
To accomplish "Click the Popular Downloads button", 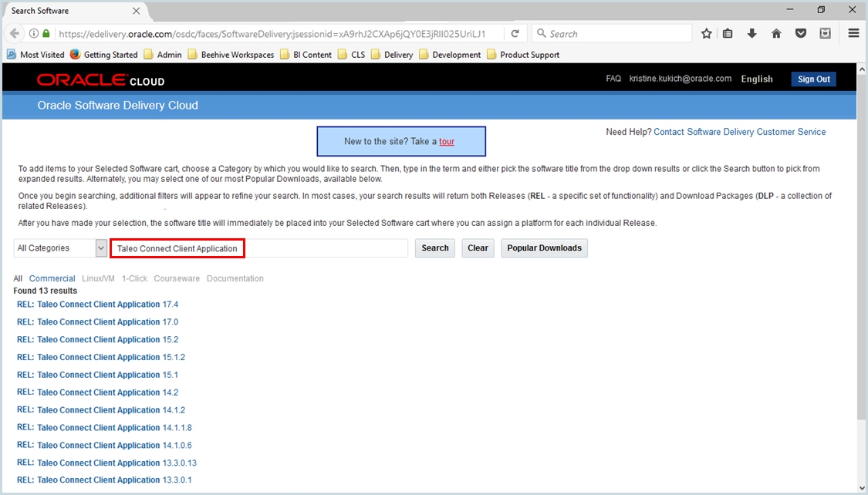I will click(544, 248).
